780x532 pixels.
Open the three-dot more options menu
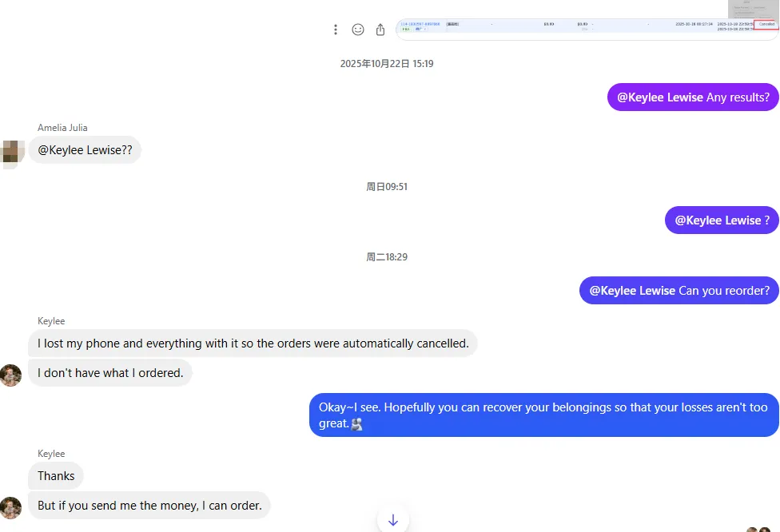(x=336, y=30)
